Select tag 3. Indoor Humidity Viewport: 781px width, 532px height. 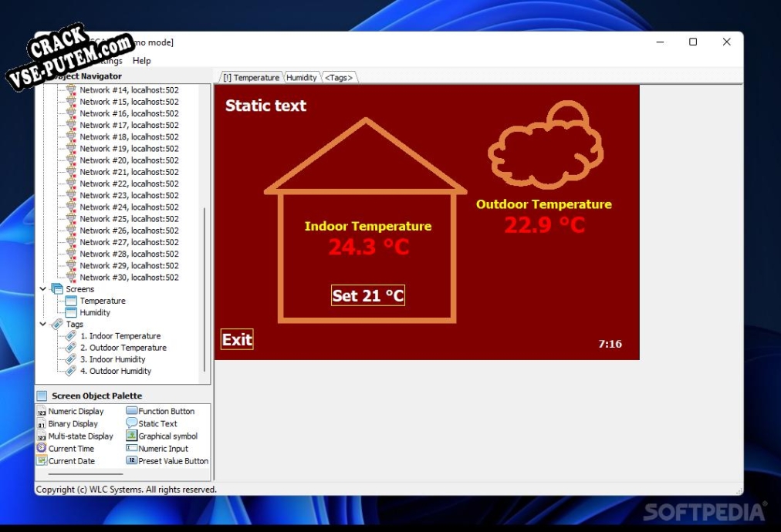click(x=113, y=359)
